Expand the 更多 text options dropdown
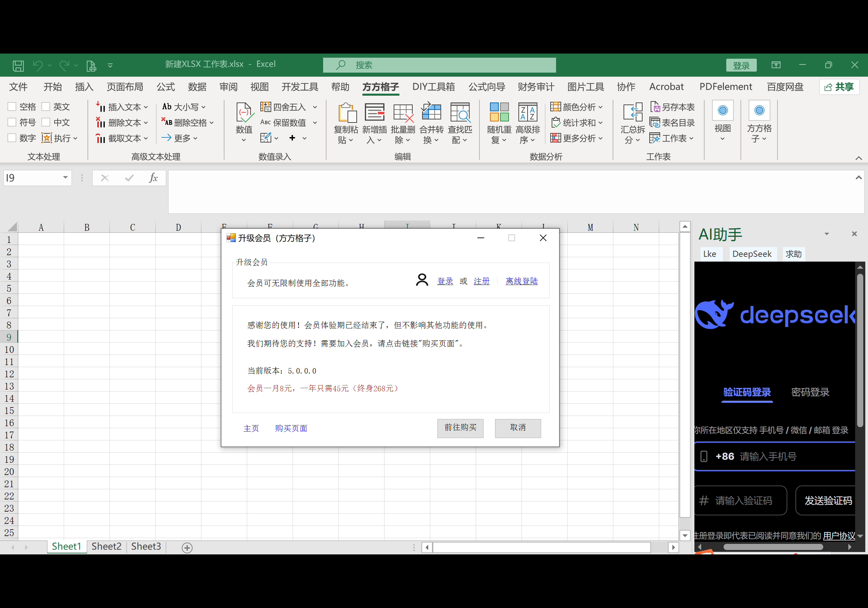868x608 pixels. 195,138
